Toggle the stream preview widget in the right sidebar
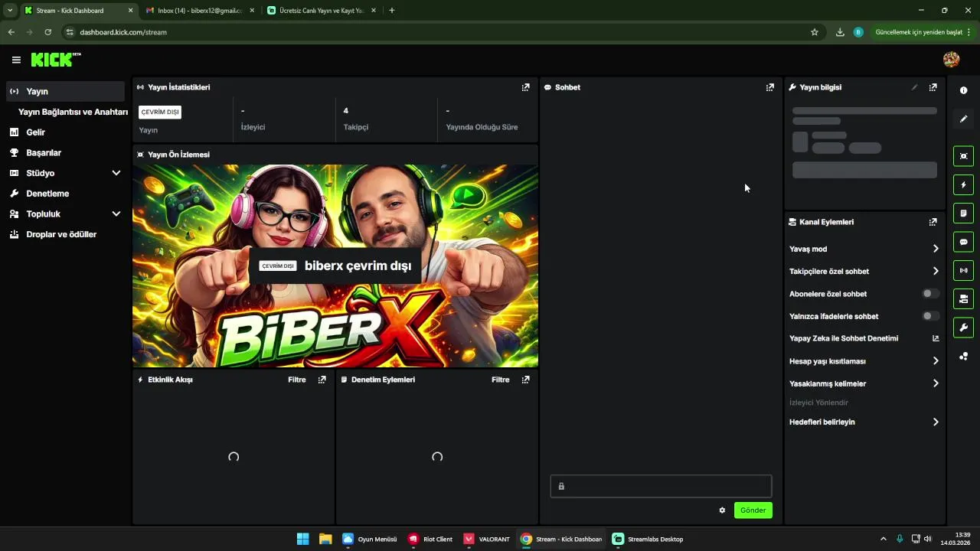This screenshot has height=551, width=980. [963, 156]
